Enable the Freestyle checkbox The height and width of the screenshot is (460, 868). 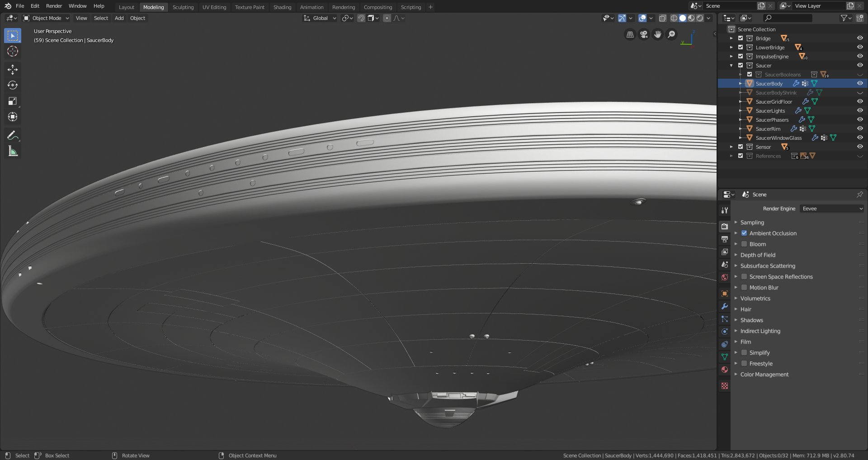744,364
